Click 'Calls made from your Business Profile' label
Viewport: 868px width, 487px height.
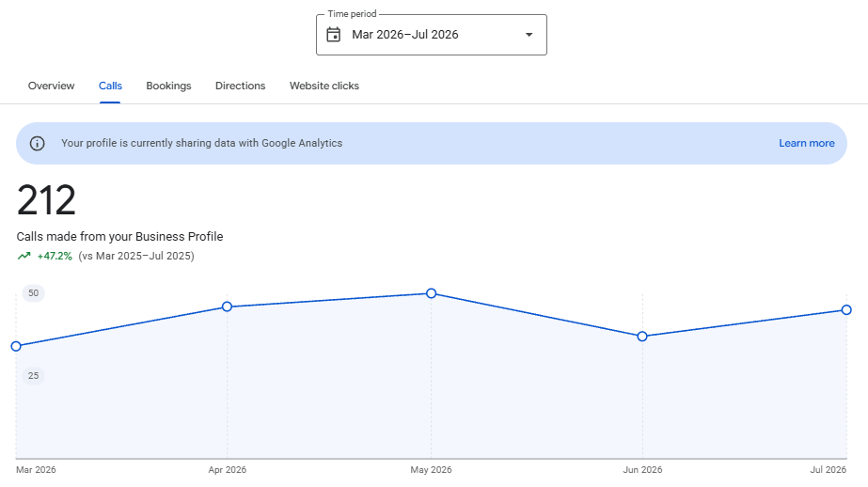point(119,236)
